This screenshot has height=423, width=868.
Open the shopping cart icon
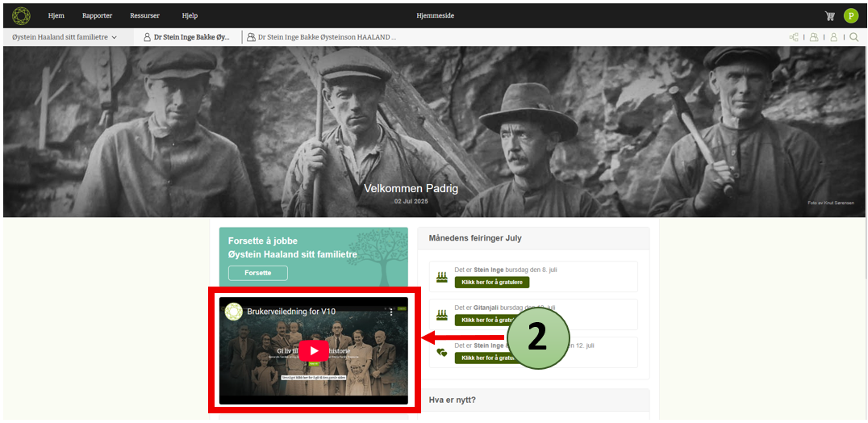[x=829, y=15]
